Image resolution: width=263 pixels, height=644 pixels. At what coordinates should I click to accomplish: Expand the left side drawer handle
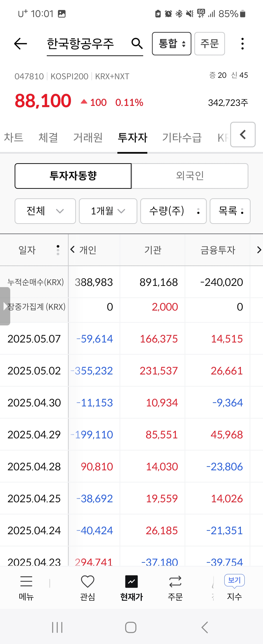tap(5, 306)
